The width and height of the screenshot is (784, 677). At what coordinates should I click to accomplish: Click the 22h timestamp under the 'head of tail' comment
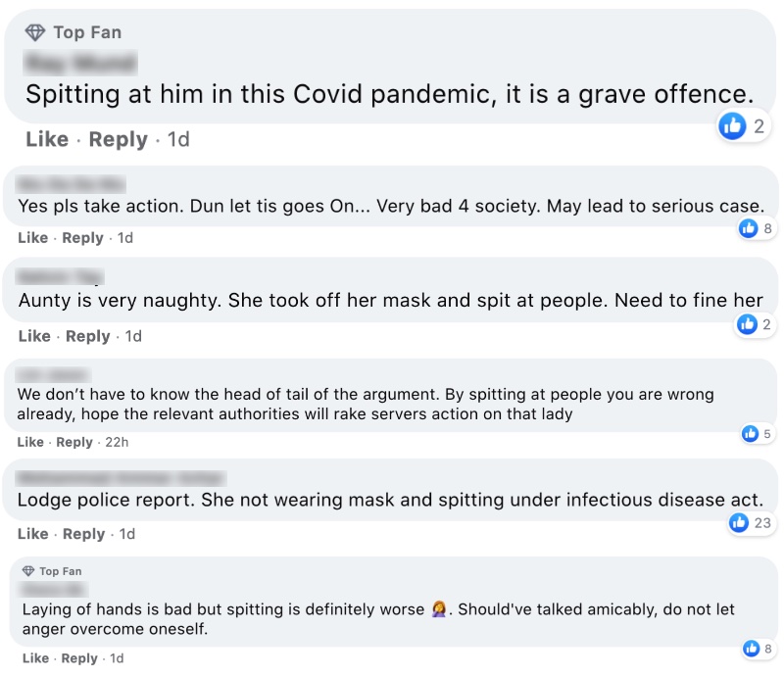coord(117,442)
